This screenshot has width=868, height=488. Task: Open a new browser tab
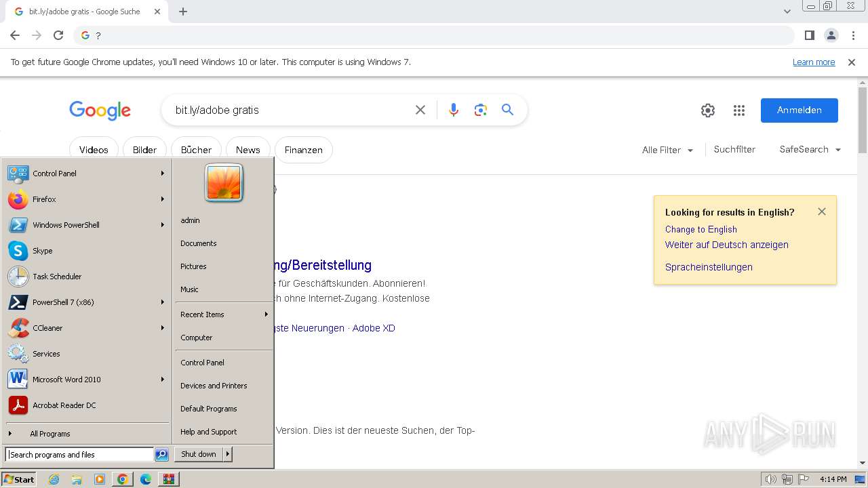pyautogui.click(x=183, y=12)
